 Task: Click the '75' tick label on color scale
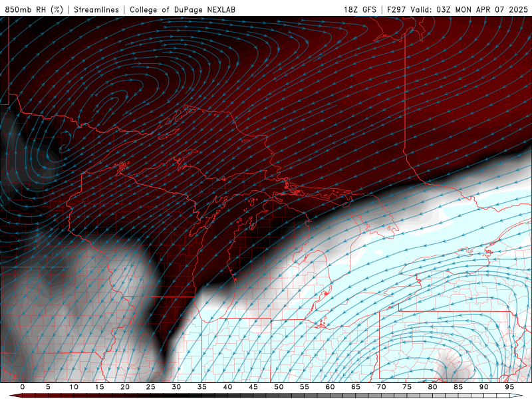407,387
